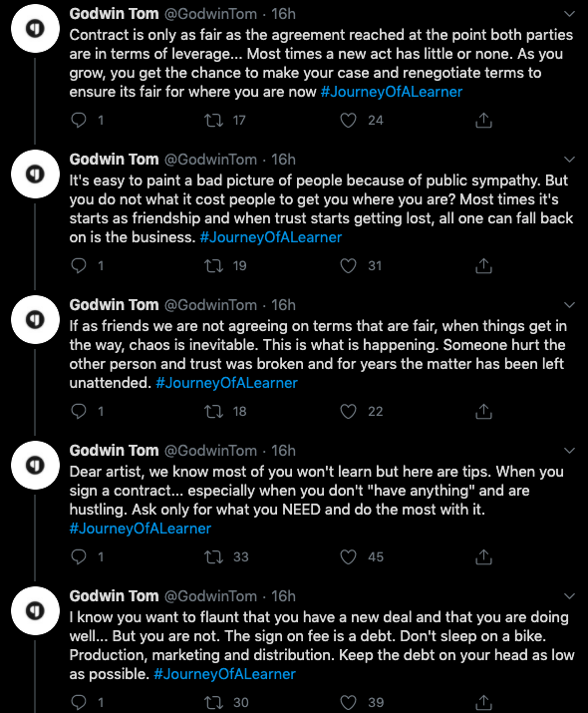Image resolution: width=588 pixels, height=713 pixels.
Task: Open the 16h timestamp on the last tweet
Action: (x=284, y=595)
